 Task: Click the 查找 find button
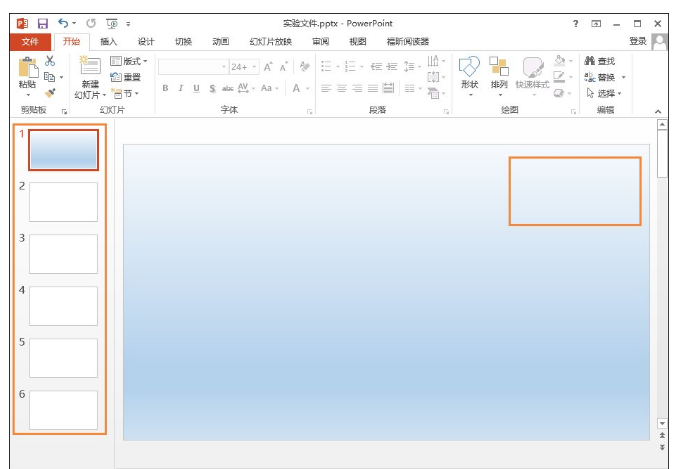600,61
